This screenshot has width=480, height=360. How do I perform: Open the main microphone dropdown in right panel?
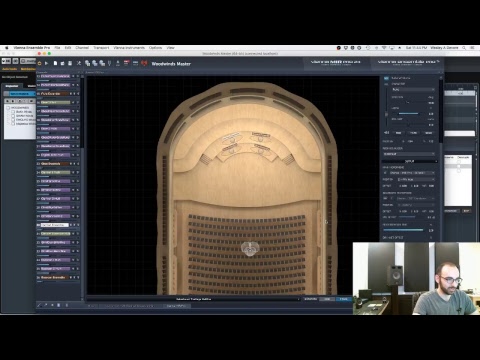tap(412, 173)
